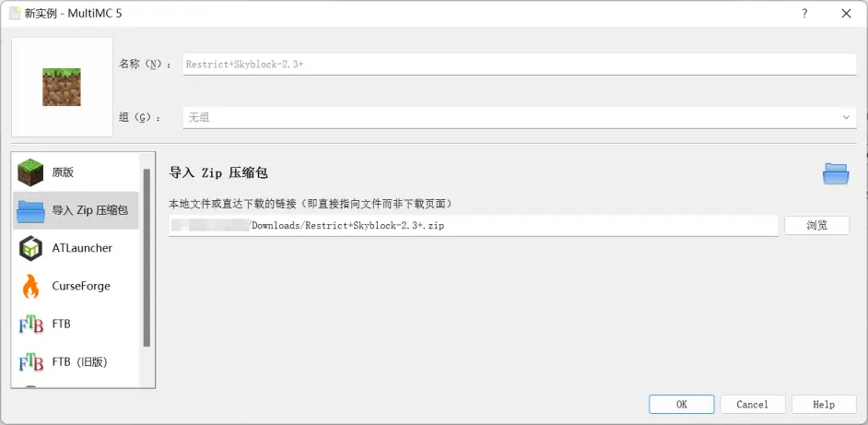Click the grass block instance icon button
Screen dimensions: 868x425
(x=62, y=87)
